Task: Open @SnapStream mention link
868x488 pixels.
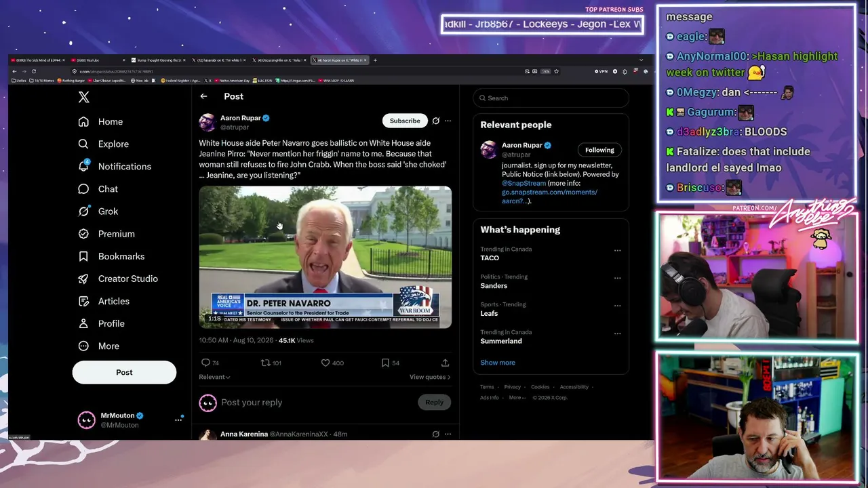Action: (x=524, y=183)
